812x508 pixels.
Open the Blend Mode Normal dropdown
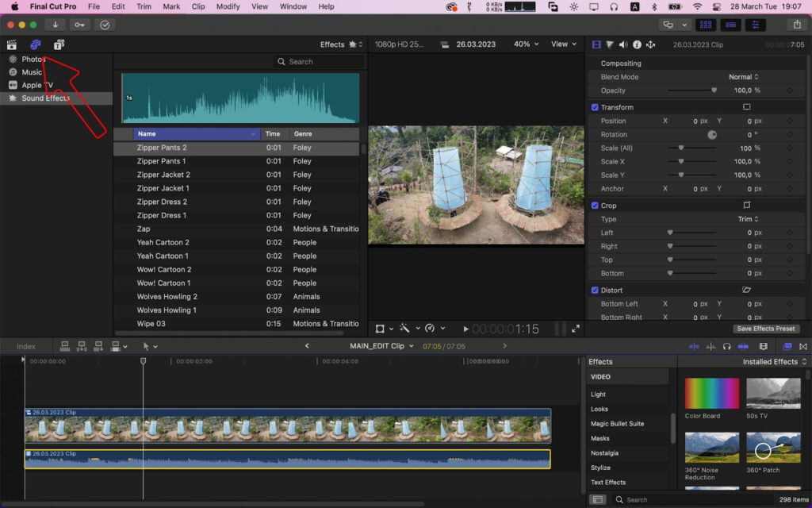(x=743, y=77)
